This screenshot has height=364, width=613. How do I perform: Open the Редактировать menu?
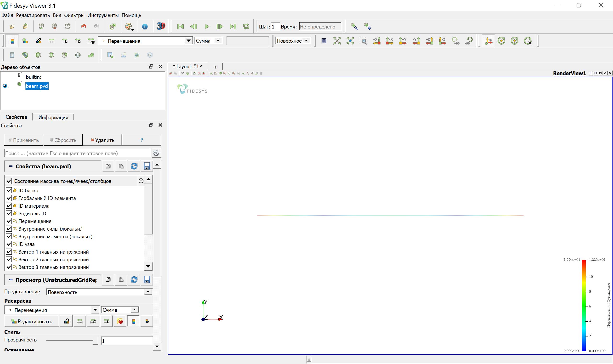33,15
